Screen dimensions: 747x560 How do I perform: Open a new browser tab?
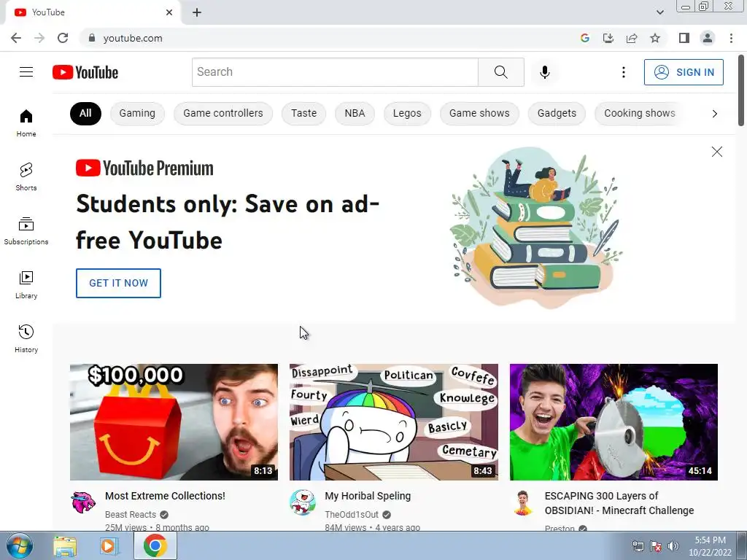click(197, 12)
